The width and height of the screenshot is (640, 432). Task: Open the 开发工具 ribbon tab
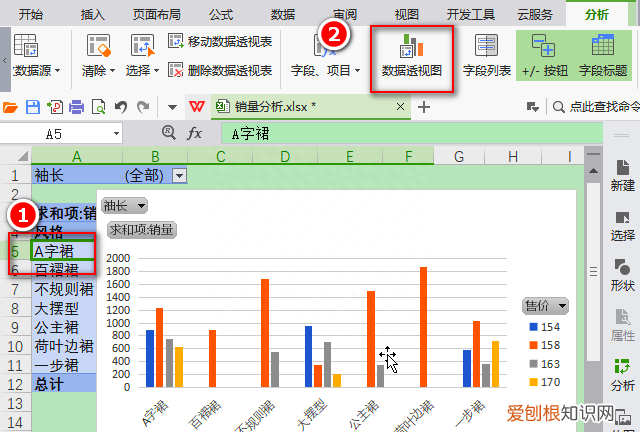coord(470,15)
